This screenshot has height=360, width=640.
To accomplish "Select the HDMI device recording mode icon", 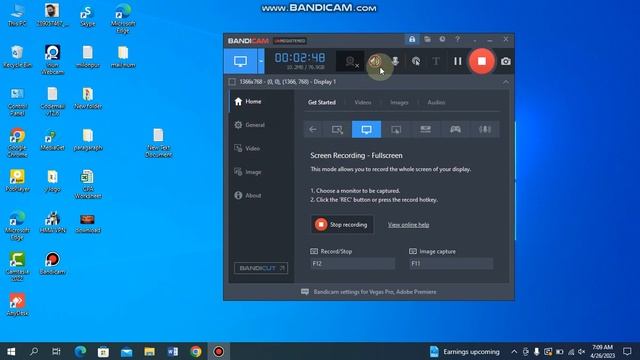I will tap(425, 129).
